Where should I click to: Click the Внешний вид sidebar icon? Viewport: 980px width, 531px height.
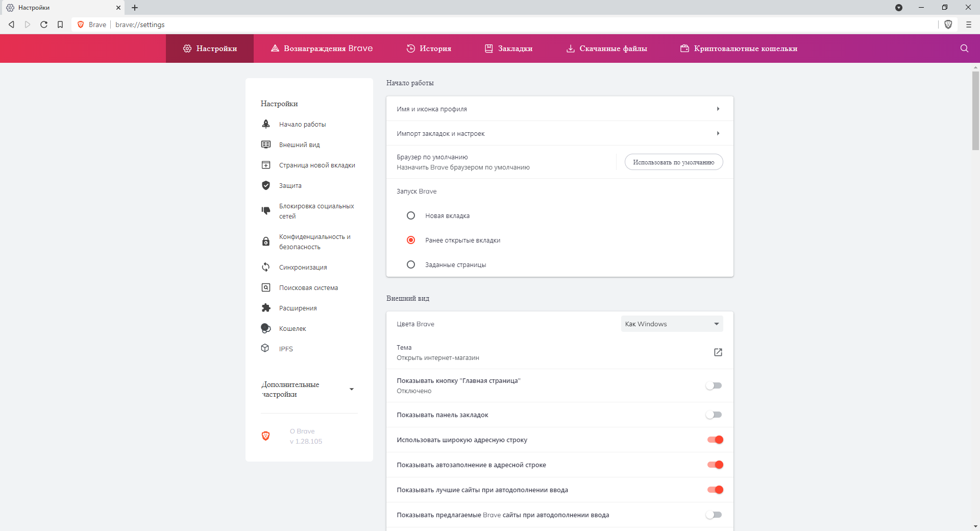(266, 144)
